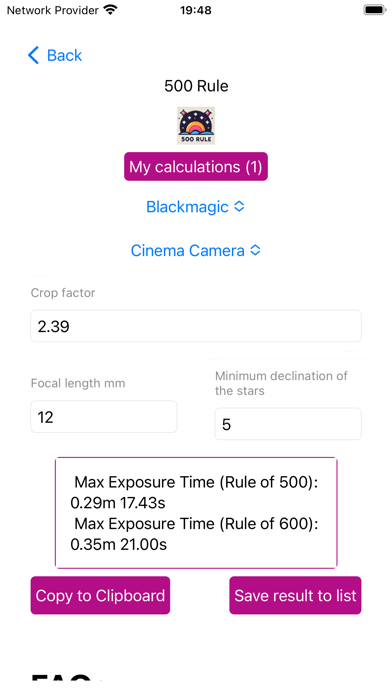Screen dimensions: 392x696
Task: Focus the Focal length mm field
Action: tap(104, 417)
